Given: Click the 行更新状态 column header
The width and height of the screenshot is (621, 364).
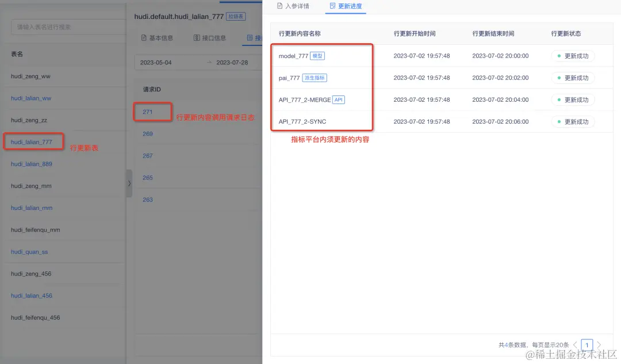Looking at the screenshot, I should pos(566,34).
